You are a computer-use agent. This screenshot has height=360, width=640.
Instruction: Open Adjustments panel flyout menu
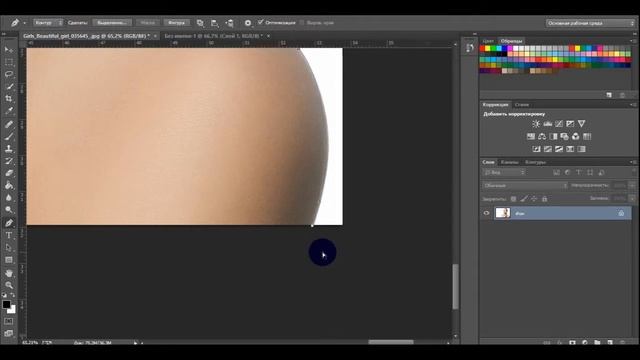[x=633, y=105]
